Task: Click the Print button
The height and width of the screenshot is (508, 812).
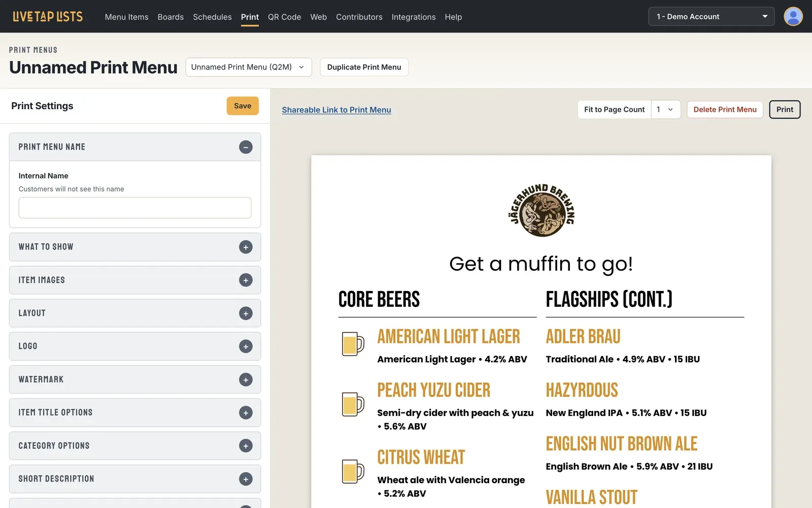Action: click(x=785, y=109)
